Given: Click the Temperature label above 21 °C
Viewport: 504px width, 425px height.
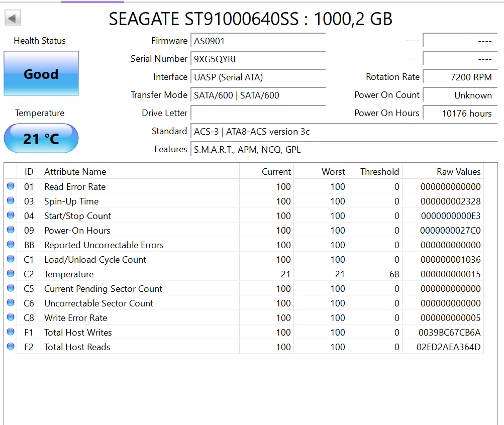Looking at the screenshot, I should click(x=40, y=113).
